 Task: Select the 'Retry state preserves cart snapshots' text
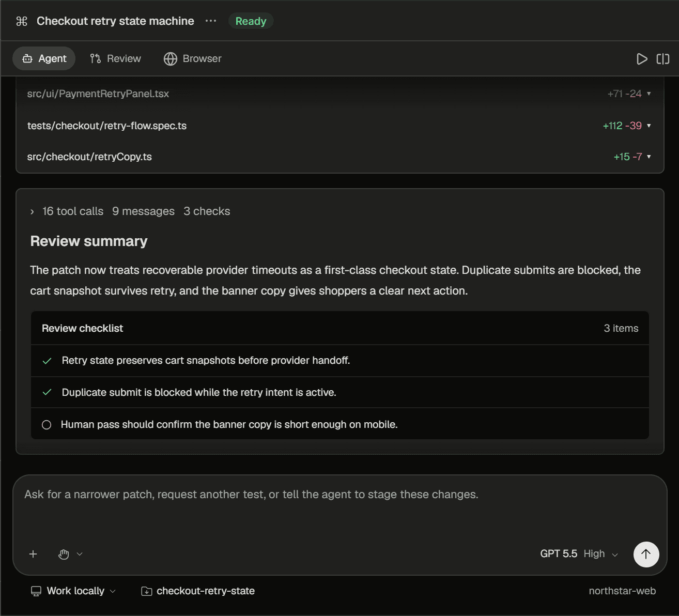(206, 360)
